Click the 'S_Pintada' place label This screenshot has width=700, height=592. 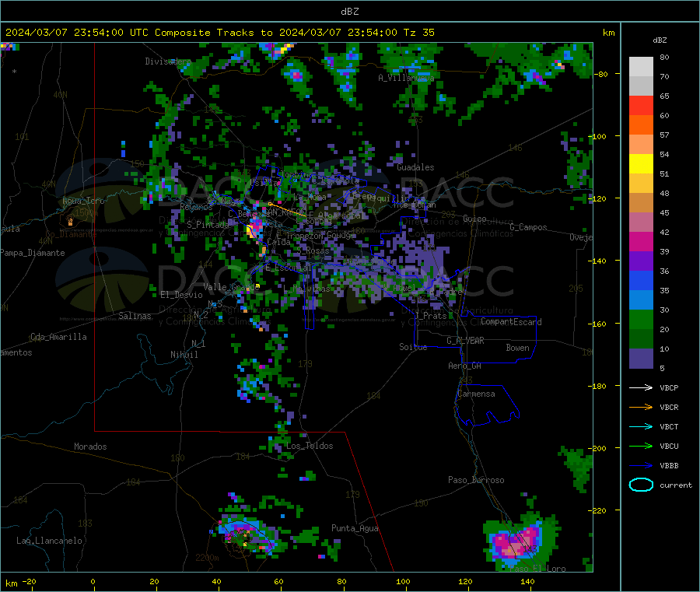(x=208, y=225)
